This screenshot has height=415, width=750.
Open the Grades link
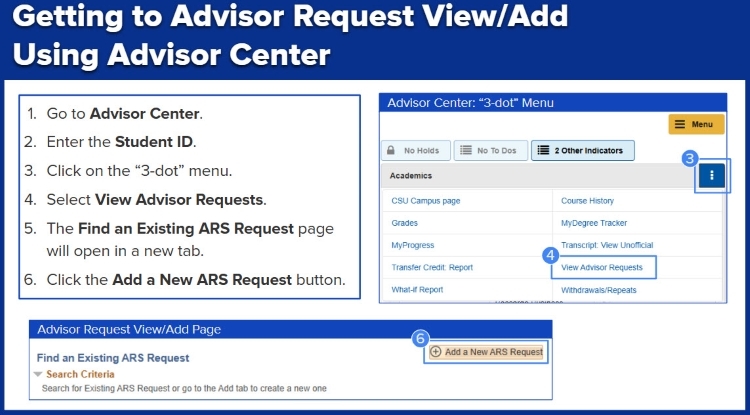click(x=405, y=223)
